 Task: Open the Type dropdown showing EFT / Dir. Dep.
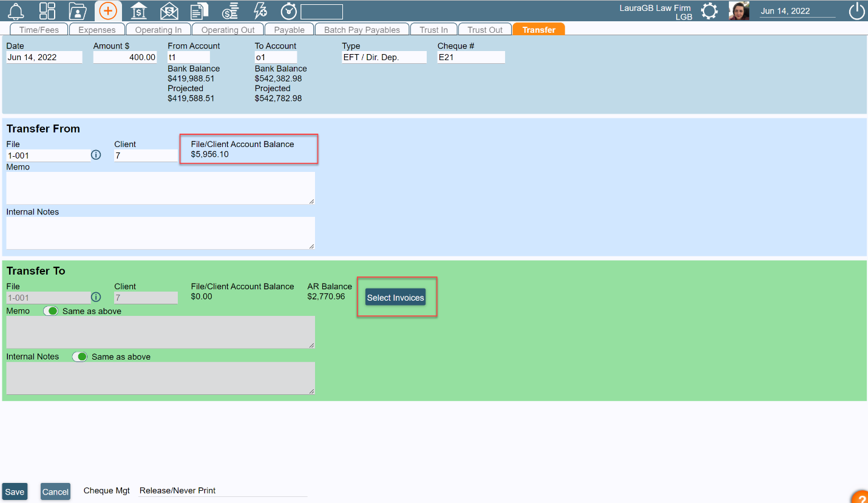coord(384,56)
